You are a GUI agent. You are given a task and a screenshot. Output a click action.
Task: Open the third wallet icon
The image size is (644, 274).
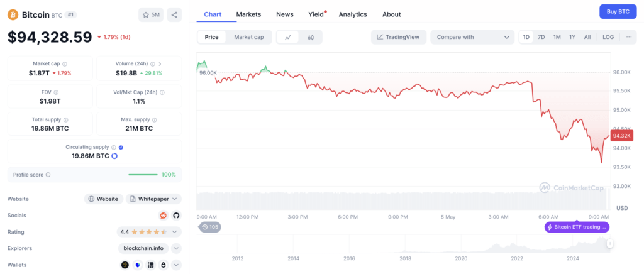pyautogui.click(x=151, y=265)
